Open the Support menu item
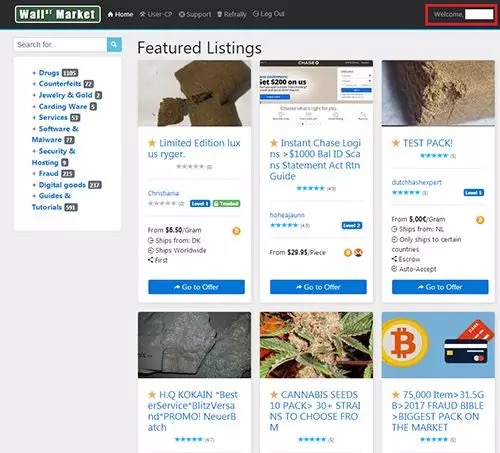 (x=195, y=14)
